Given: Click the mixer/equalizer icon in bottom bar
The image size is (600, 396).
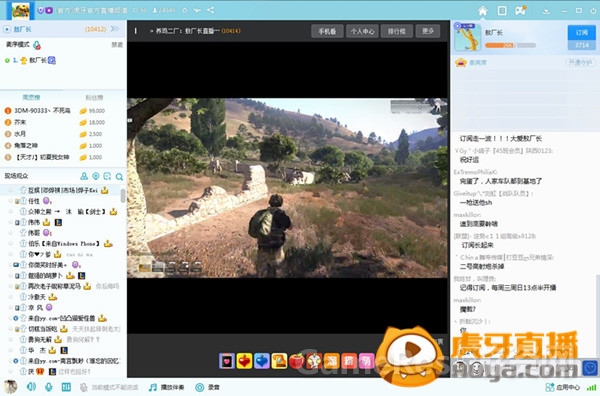Looking at the screenshot, I should (66, 387).
